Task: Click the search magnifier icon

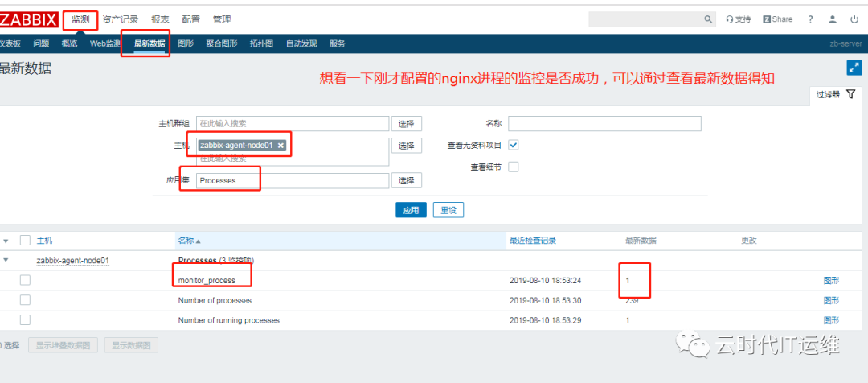Action: (708, 19)
